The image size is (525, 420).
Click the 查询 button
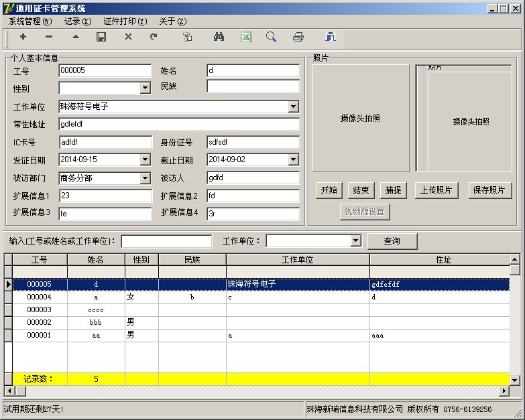392,240
